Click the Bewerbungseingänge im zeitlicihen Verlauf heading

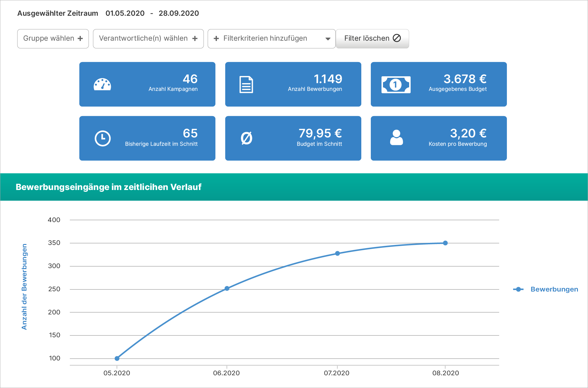(108, 187)
